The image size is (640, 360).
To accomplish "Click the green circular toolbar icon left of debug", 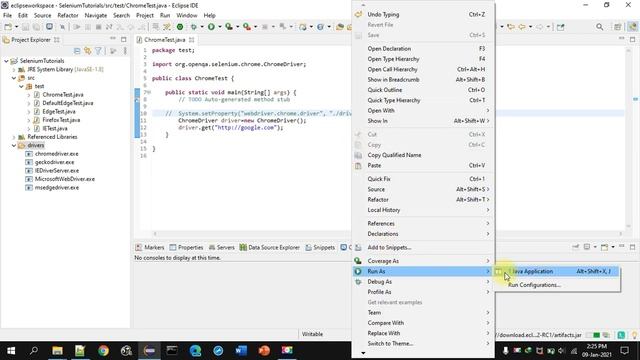I will tap(180, 27).
